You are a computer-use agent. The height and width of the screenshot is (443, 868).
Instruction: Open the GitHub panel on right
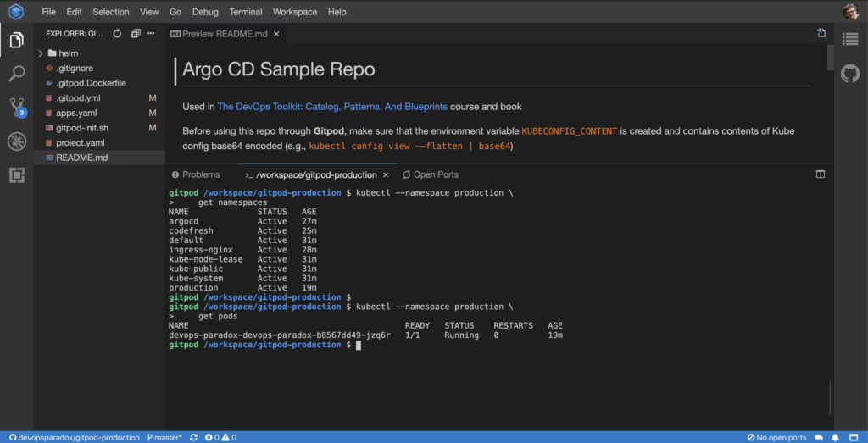click(850, 73)
